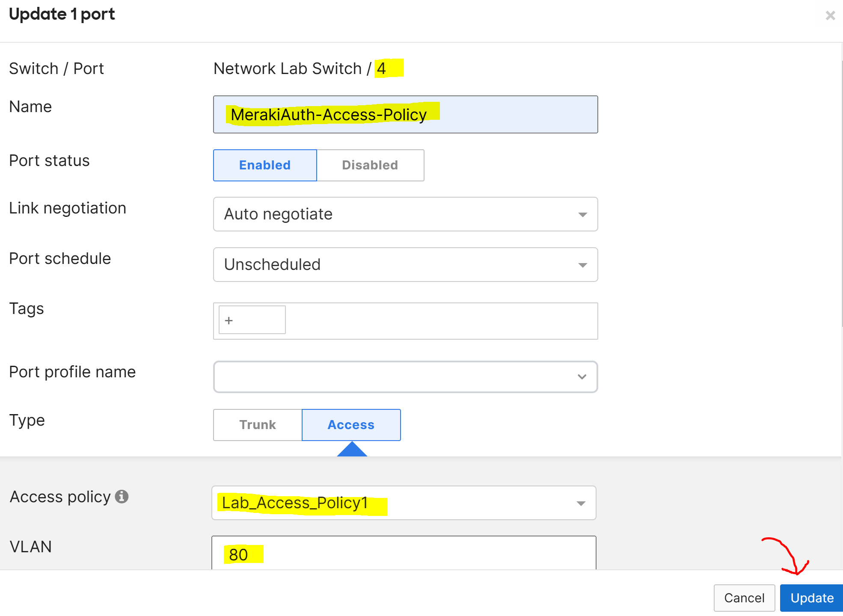The height and width of the screenshot is (616, 843).
Task: Select Trunk port type
Action: pyautogui.click(x=258, y=425)
